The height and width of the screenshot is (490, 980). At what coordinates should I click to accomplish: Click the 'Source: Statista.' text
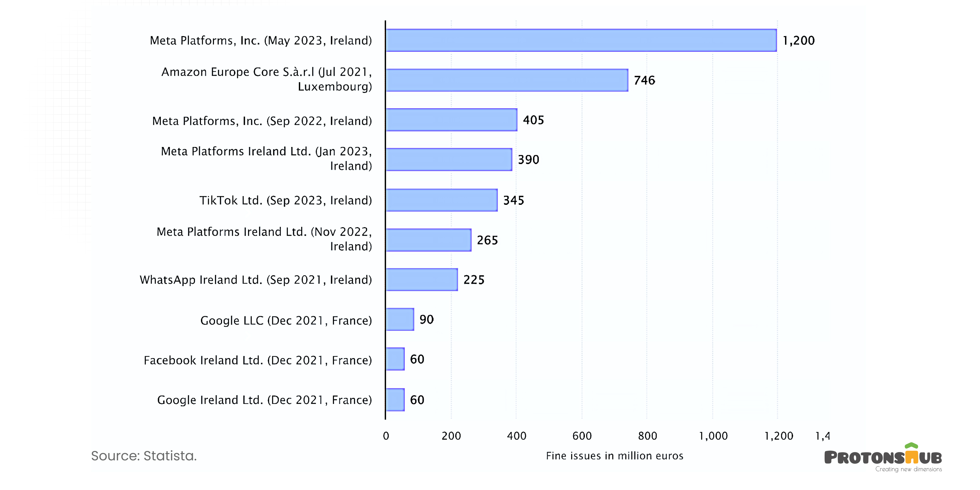click(x=144, y=456)
